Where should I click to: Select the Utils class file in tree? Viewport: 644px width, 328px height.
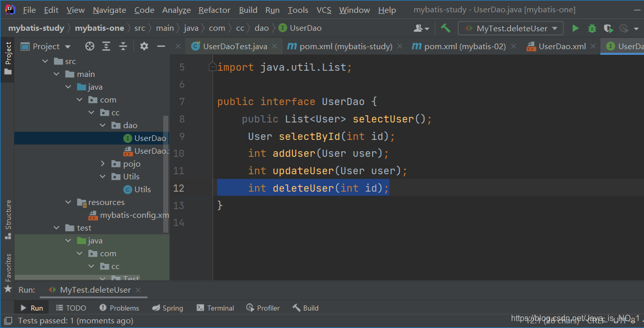[137, 190]
